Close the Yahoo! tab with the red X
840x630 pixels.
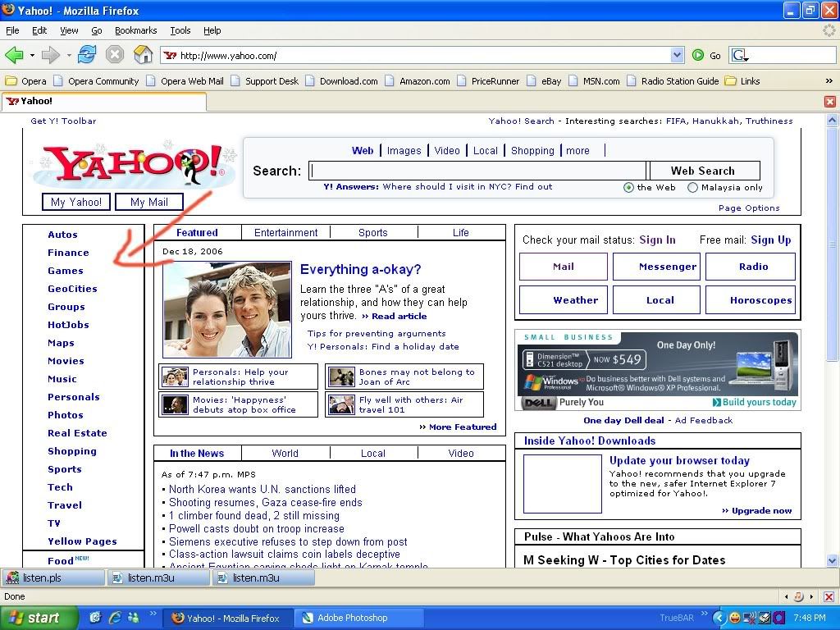click(830, 101)
